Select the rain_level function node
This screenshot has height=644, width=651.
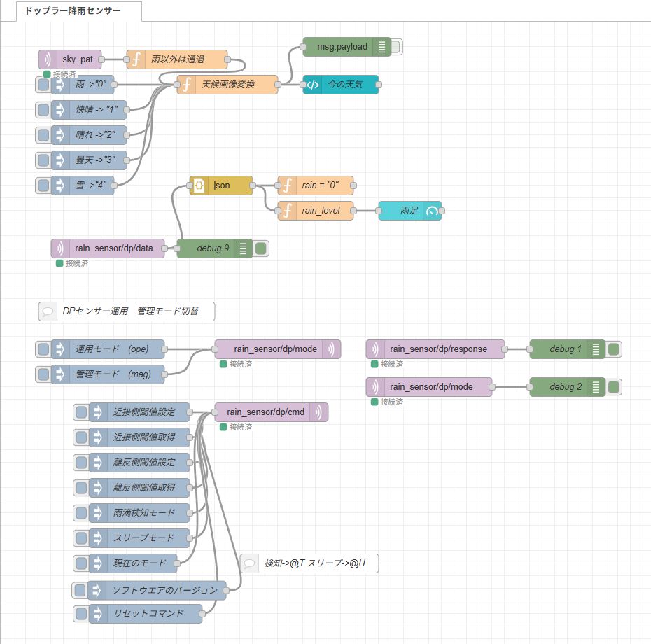(x=316, y=211)
